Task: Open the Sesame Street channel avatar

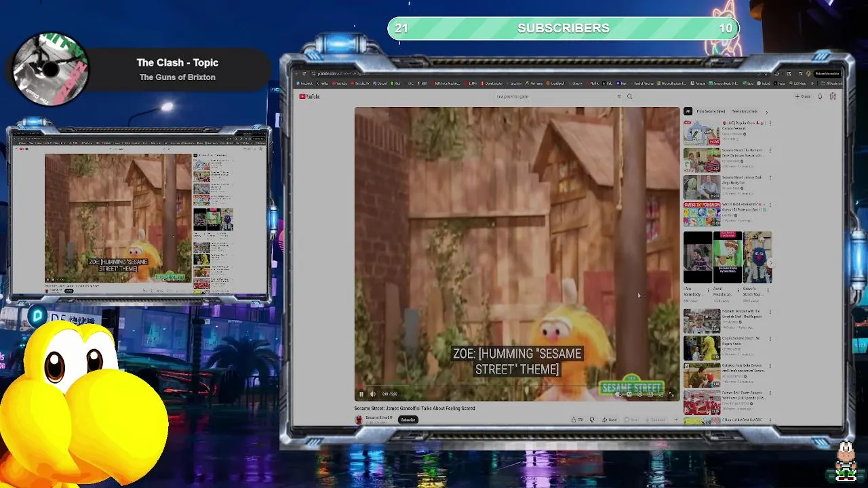Action: pos(359,420)
